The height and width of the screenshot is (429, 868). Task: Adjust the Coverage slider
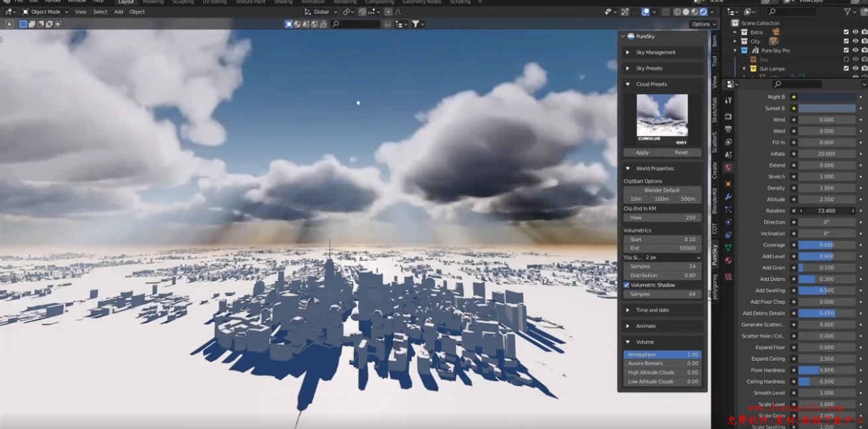pyautogui.click(x=826, y=245)
